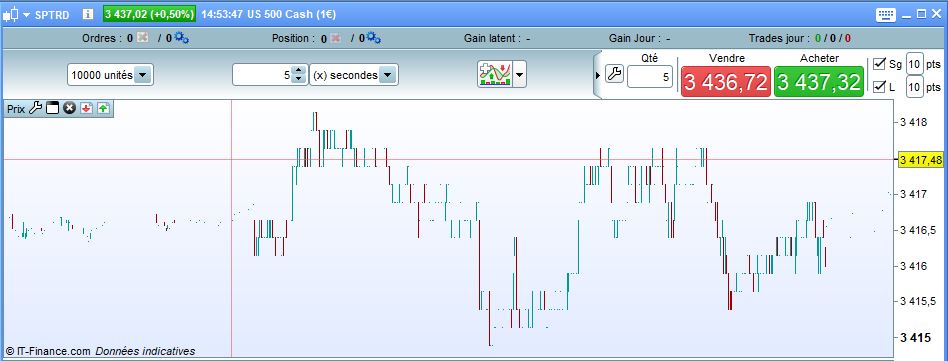Viewport: 948px width, 361px height.
Task: Open the dropdown arrow next to SPTRD
Action: click(27, 15)
